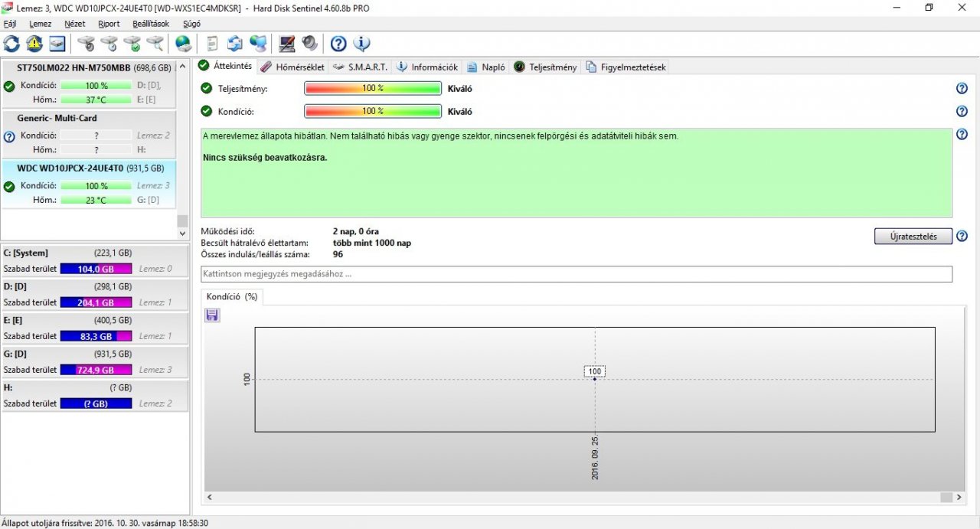Switch to the Információk tab
980x529 pixels.
click(x=427, y=67)
